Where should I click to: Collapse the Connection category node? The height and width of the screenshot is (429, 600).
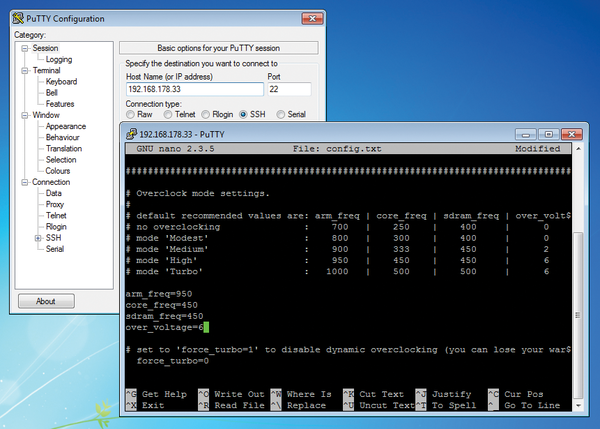[x=25, y=182]
